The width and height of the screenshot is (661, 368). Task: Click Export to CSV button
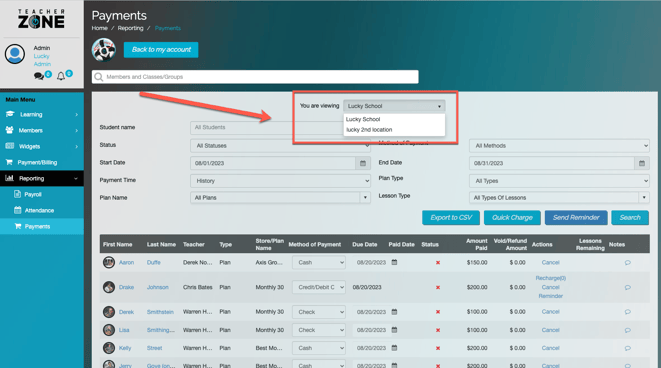pos(451,218)
